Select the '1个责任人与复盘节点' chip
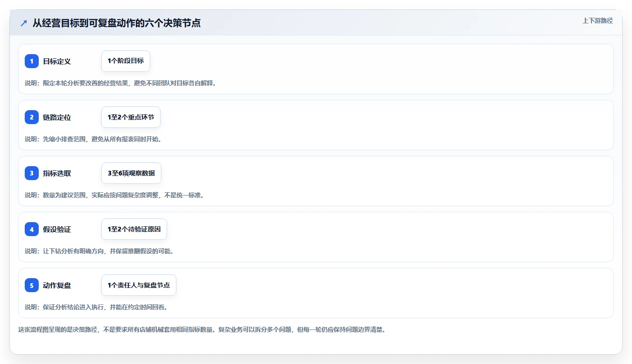Viewport: 632px width, 364px height. [x=139, y=285]
